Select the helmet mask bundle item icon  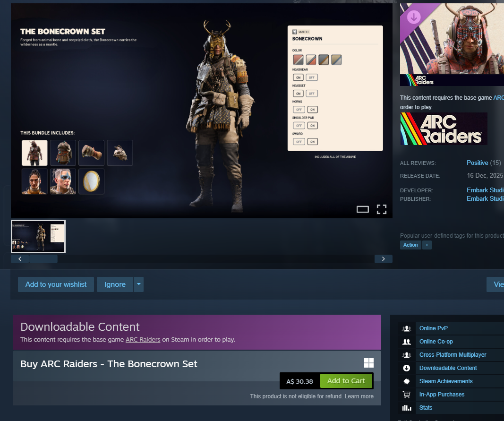[120, 153]
